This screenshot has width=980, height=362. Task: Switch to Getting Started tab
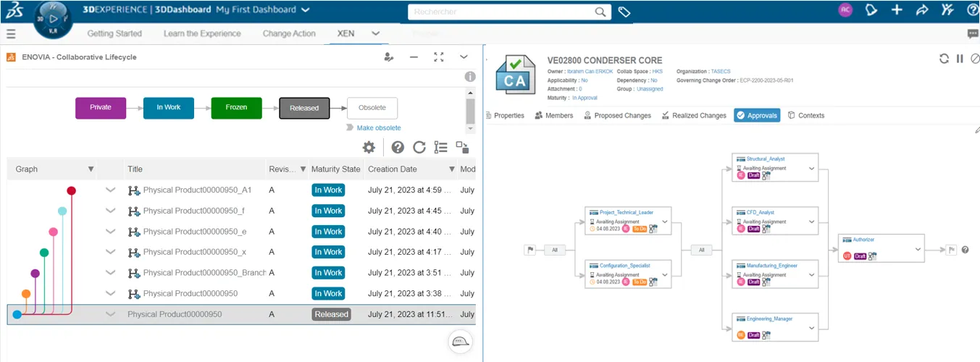pos(114,33)
